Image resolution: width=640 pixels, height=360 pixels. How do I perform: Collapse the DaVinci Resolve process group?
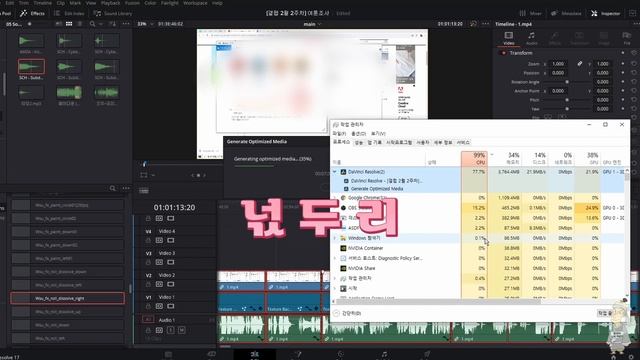335,172
